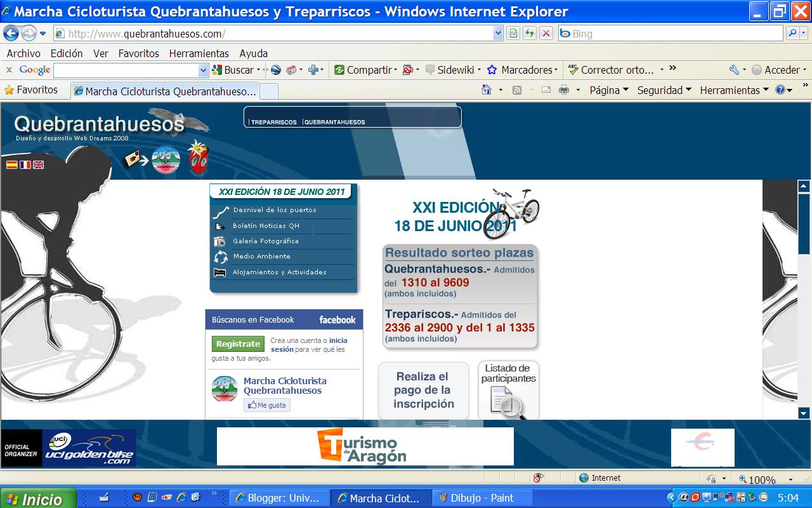Click the Home page house icon
812x508 pixels.
tap(487, 90)
